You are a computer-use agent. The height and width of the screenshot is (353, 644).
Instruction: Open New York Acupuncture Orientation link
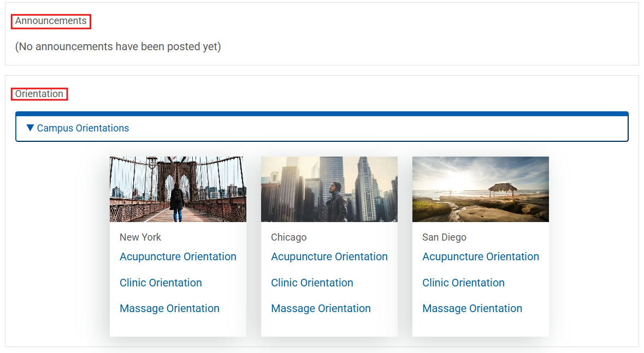pos(178,256)
